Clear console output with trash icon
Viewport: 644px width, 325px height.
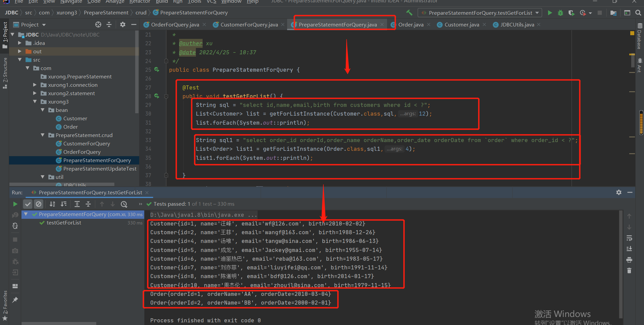pos(629,270)
